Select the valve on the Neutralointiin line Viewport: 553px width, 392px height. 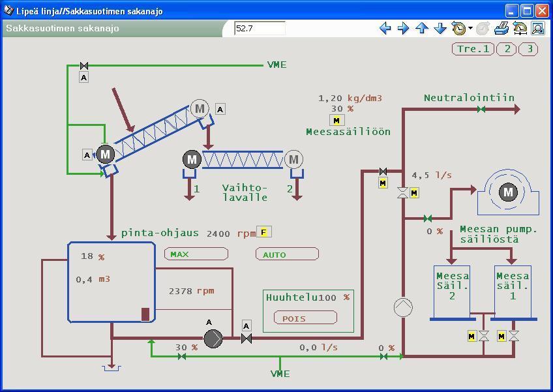[x=481, y=110]
